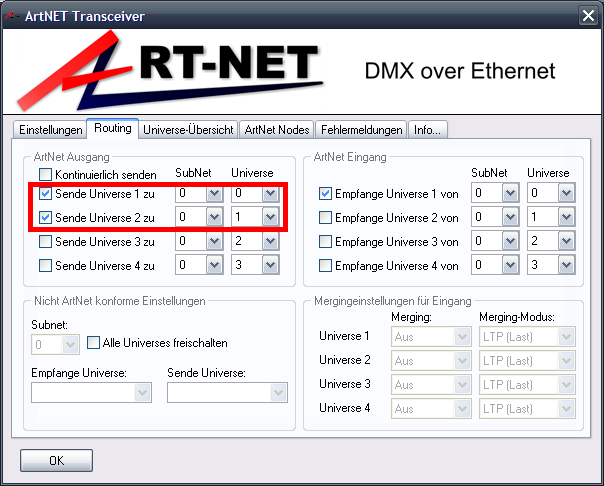Uncheck Empfange Universe 1 von
Image resolution: width=604 pixels, height=486 pixels.
[325, 193]
